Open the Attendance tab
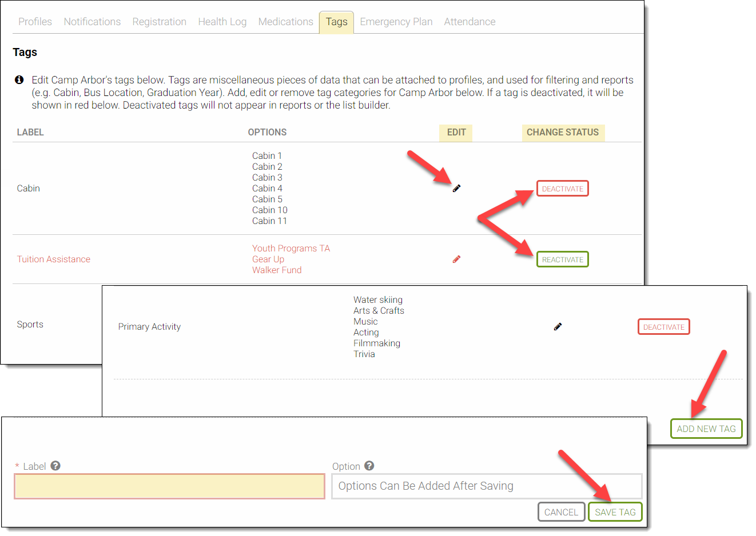This screenshot has width=756, height=536. [469, 22]
